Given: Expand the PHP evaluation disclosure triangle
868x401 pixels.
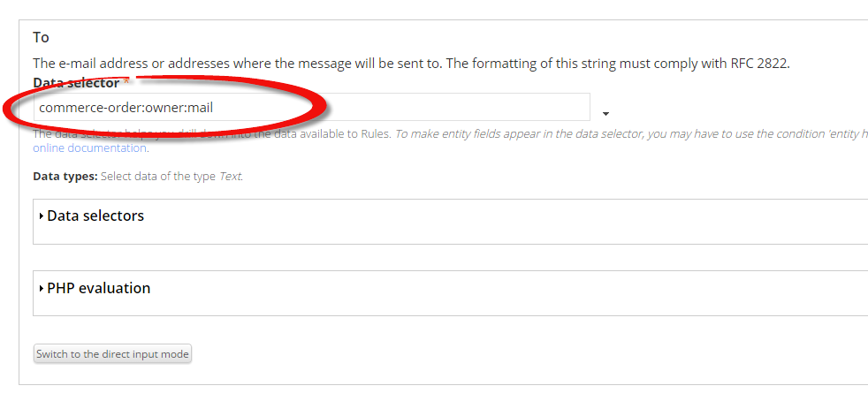Looking at the screenshot, I should (42, 289).
